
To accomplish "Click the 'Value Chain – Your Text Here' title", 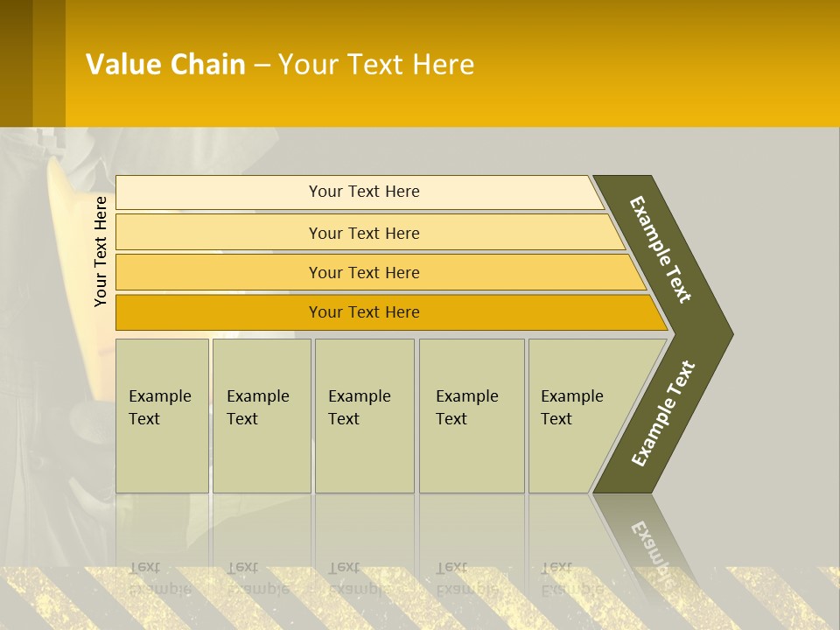I will [280, 65].
